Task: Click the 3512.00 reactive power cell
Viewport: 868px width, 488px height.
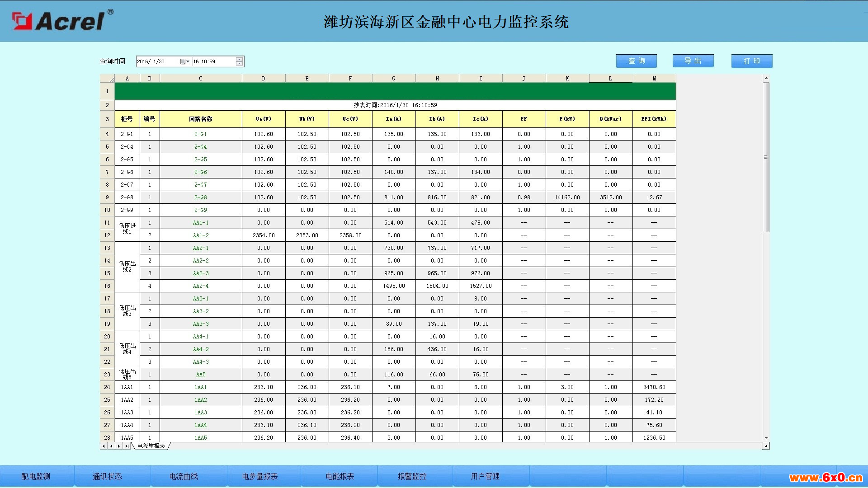Action: click(x=611, y=197)
